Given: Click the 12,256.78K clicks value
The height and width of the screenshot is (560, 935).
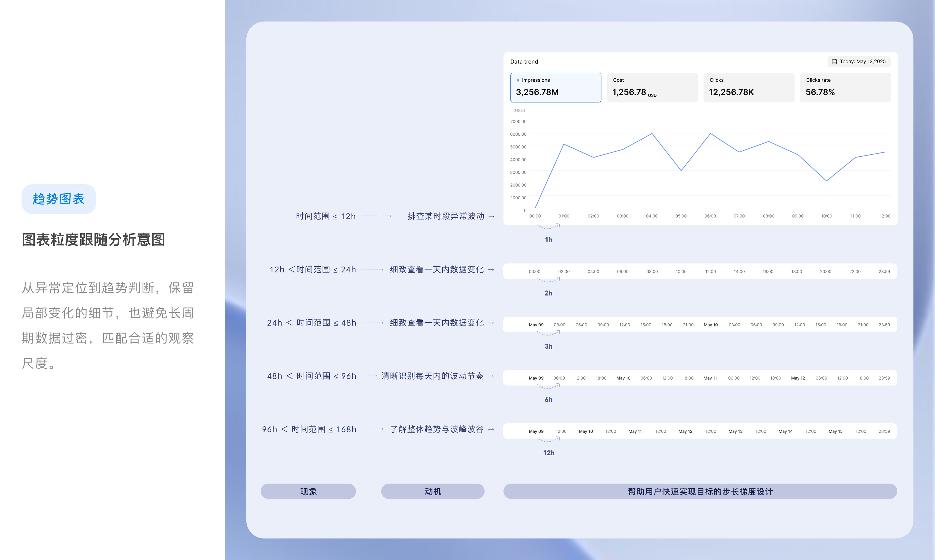Looking at the screenshot, I should click(731, 92).
